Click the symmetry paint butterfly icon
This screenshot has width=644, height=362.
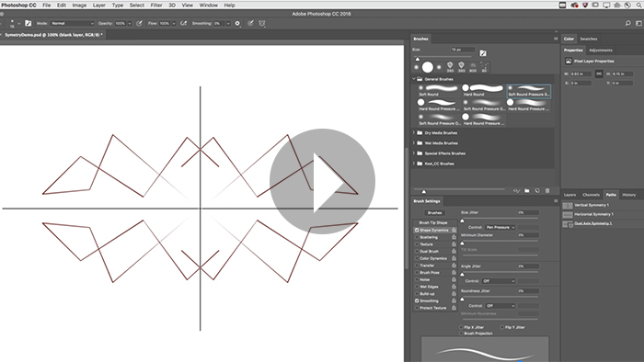tap(262, 23)
